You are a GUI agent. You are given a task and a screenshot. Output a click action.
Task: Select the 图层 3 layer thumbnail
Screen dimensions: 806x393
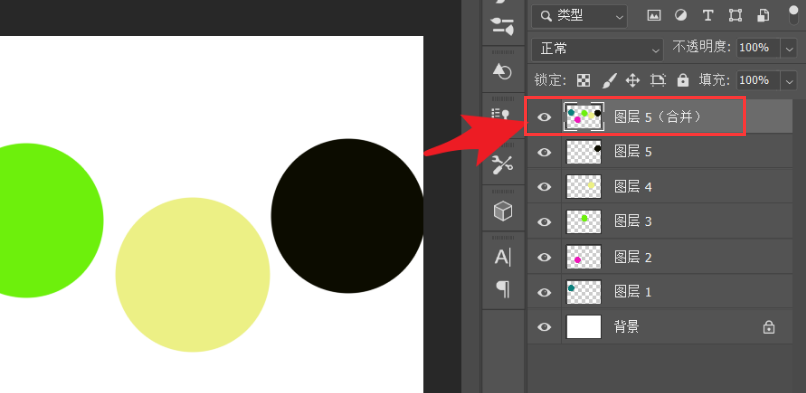click(584, 222)
